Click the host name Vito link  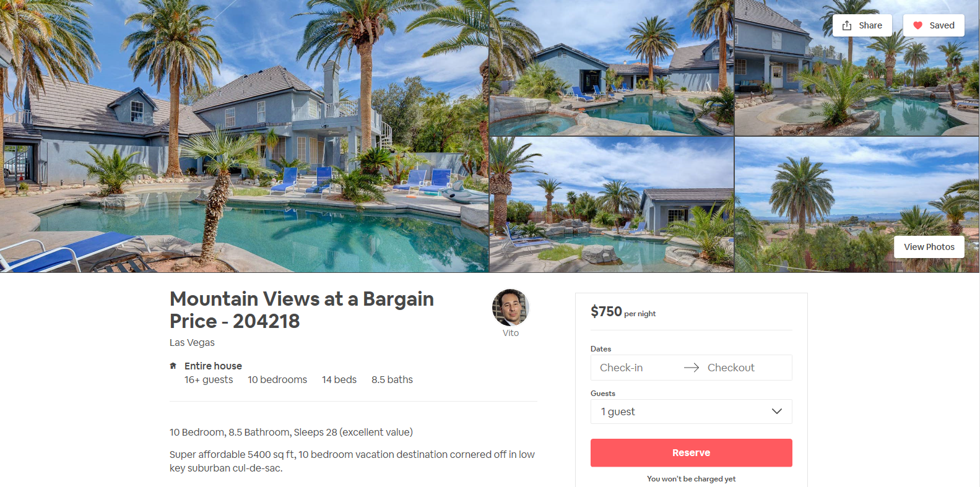(x=511, y=333)
